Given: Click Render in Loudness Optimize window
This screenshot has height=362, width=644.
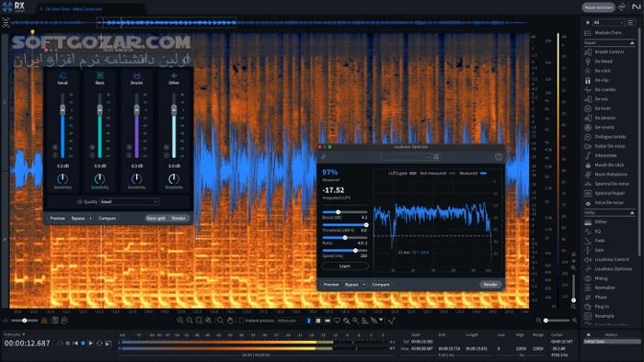Looking at the screenshot, I should [490, 285].
